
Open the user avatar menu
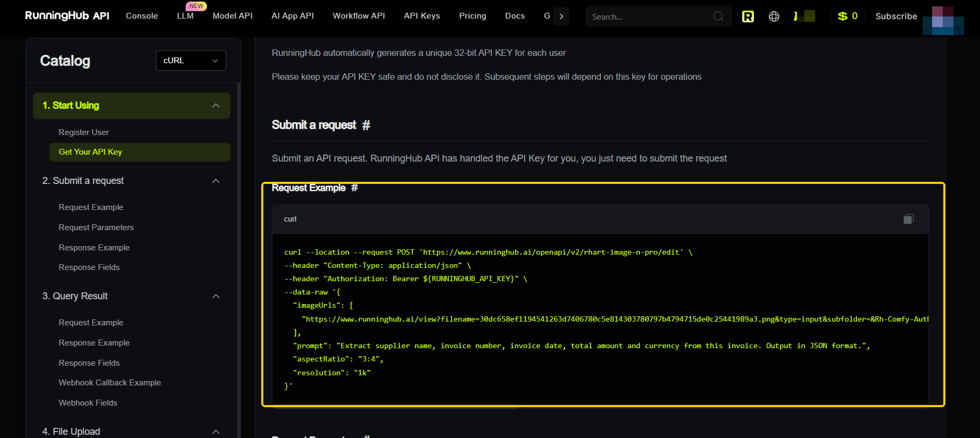943,21
